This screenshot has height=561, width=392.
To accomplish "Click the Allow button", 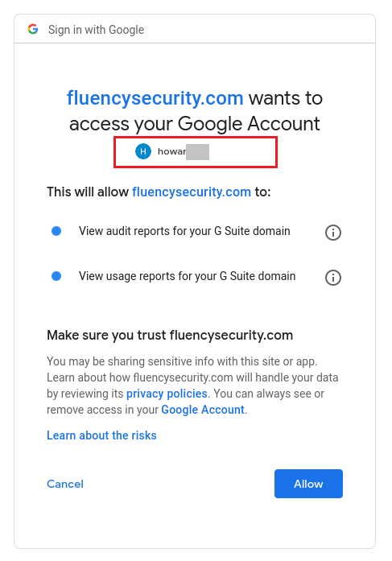I will tap(308, 484).
